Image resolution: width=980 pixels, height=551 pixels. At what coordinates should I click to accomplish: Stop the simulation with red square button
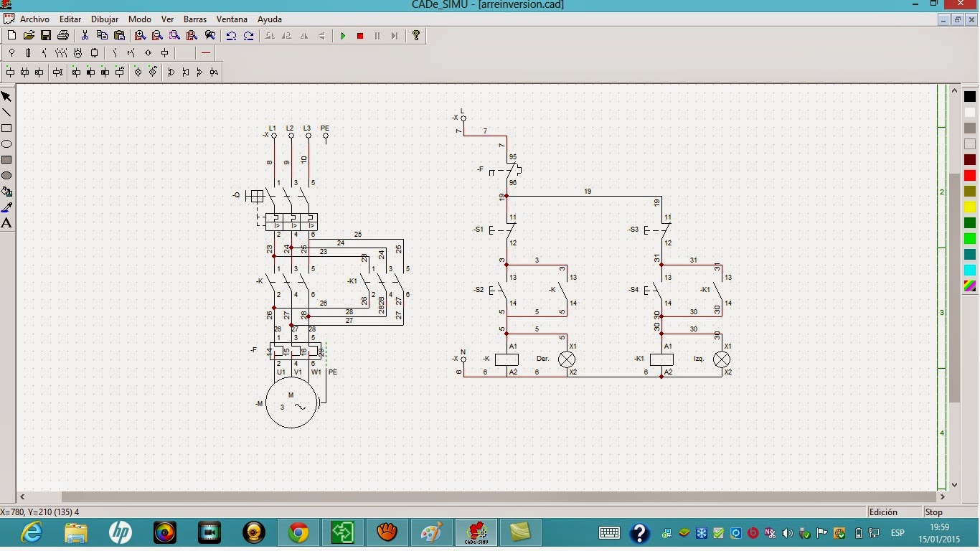click(x=360, y=35)
